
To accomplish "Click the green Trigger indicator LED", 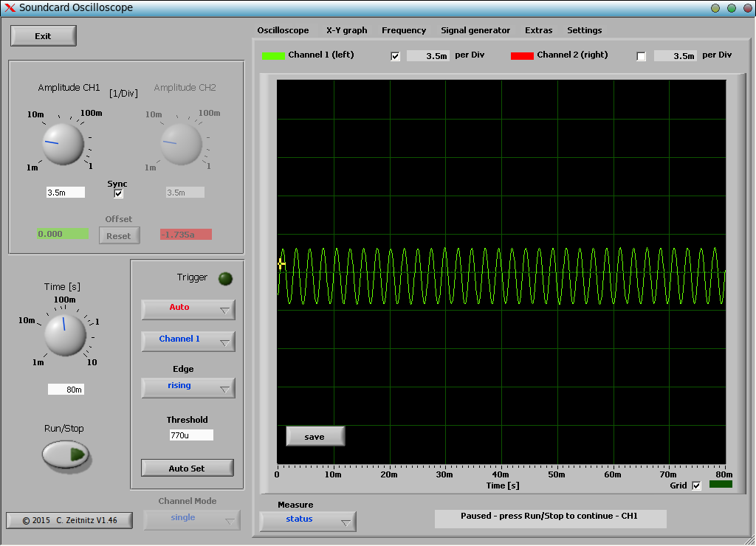I will tap(225, 278).
